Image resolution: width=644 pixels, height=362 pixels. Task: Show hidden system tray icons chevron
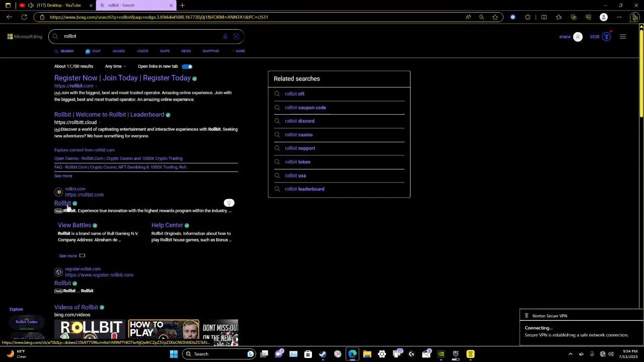tap(571, 354)
